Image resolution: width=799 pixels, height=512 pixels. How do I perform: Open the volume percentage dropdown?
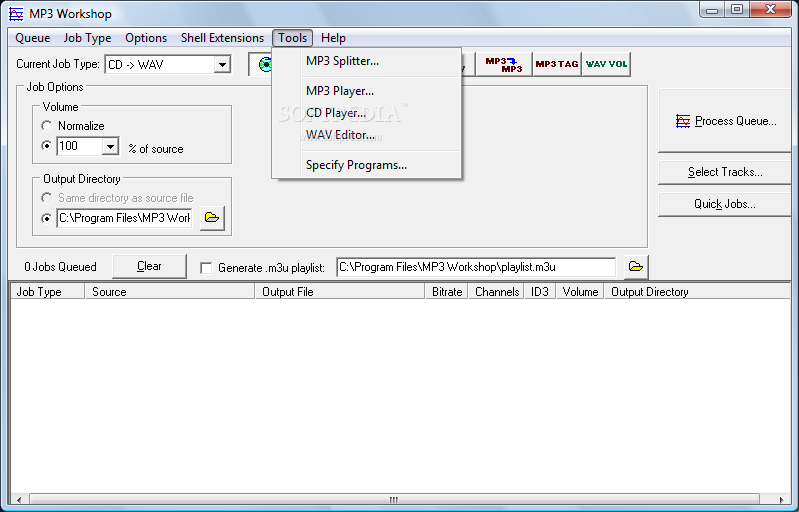click(x=110, y=147)
